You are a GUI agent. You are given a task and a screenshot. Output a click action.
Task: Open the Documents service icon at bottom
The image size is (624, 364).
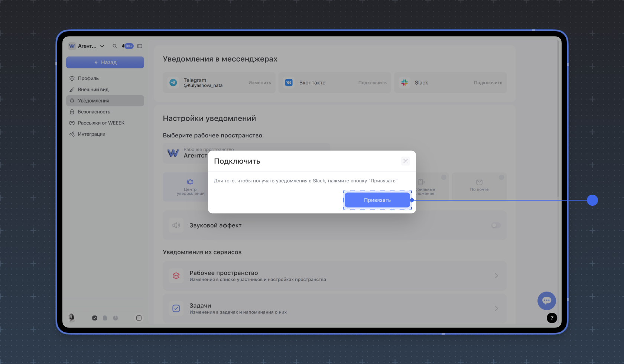[x=105, y=318]
